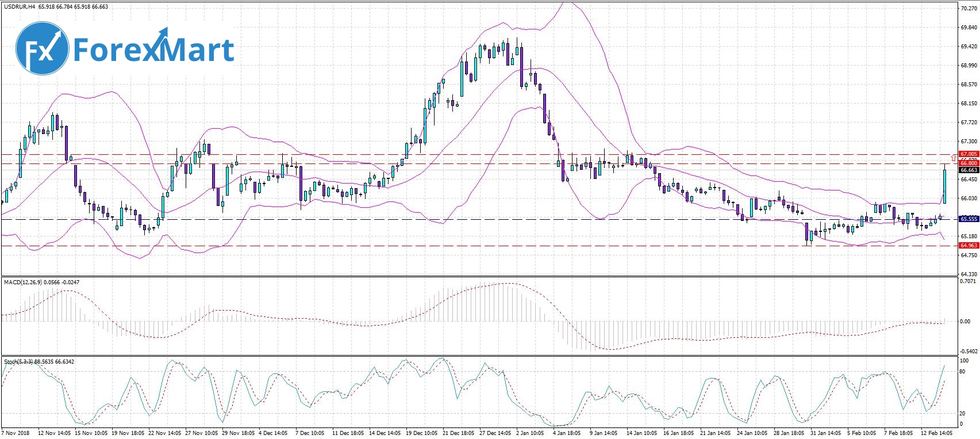Image resolution: width=980 pixels, height=439 pixels.
Task: Click the red 64.963 price level tag
Action: tap(969, 246)
